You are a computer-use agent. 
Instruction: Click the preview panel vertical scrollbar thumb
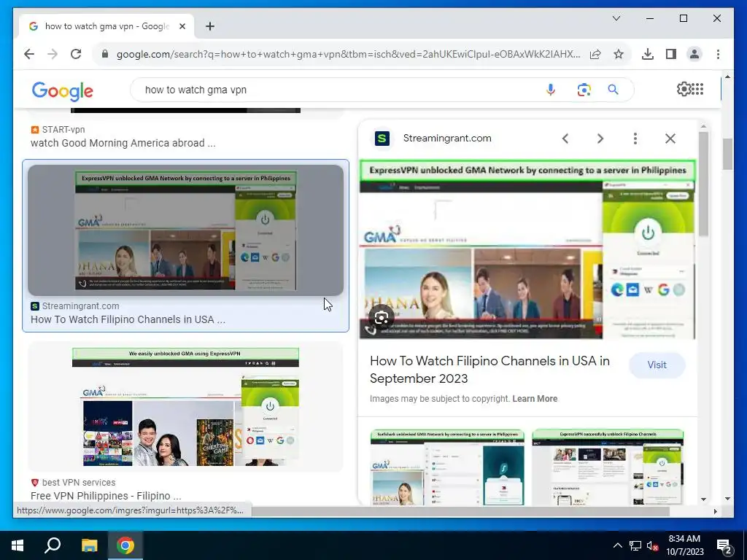click(704, 184)
